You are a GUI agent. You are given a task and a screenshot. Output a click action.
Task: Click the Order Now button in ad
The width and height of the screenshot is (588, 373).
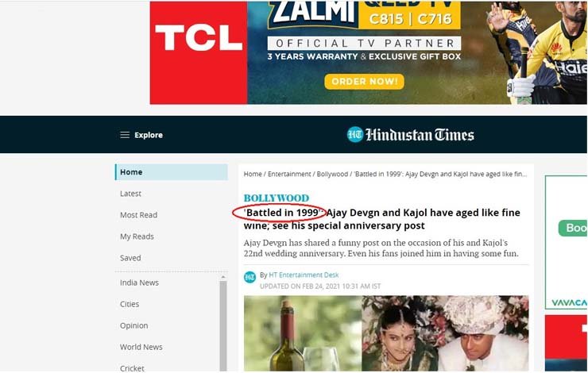364,82
